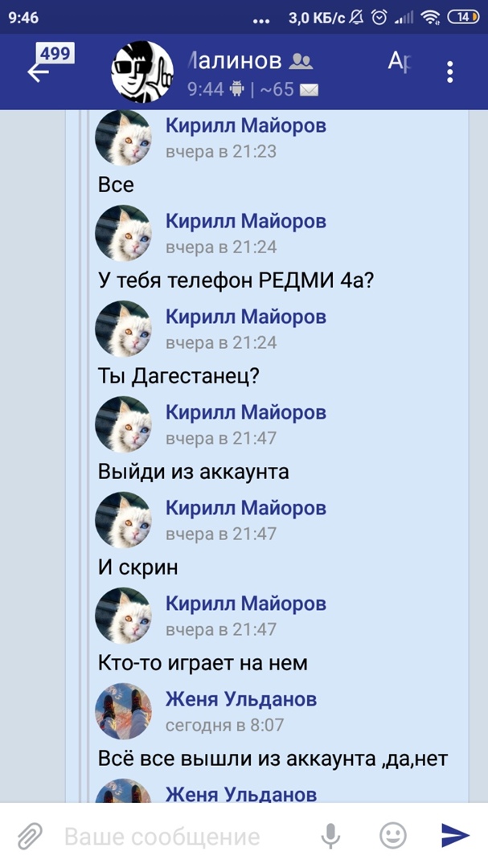Open the three-dot overflow menu

point(449,72)
